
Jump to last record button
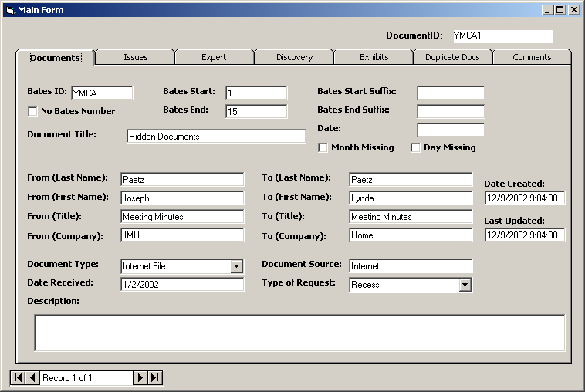(155, 377)
